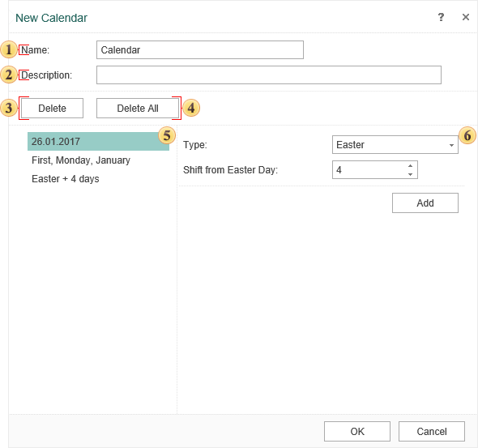478x448 pixels.
Task: Click the numbered callout 5 badge
Action: (x=167, y=135)
